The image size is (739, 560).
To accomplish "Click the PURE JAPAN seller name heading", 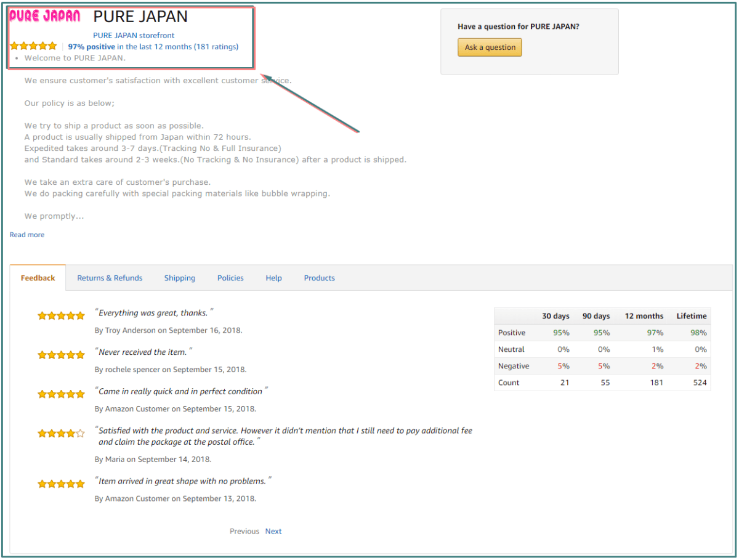I will (140, 17).
